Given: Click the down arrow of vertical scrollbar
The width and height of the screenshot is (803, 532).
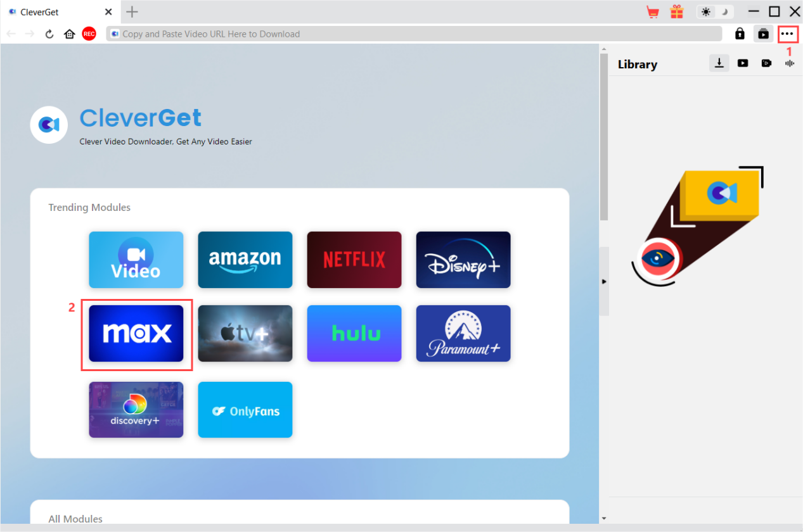Looking at the screenshot, I should [x=603, y=518].
